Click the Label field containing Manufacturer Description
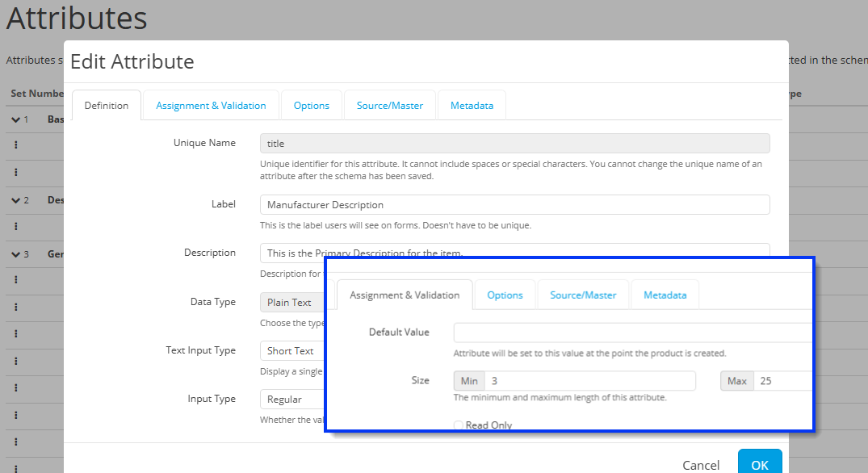The width and height of the screenshot is (868, 473). click(514, 205)
